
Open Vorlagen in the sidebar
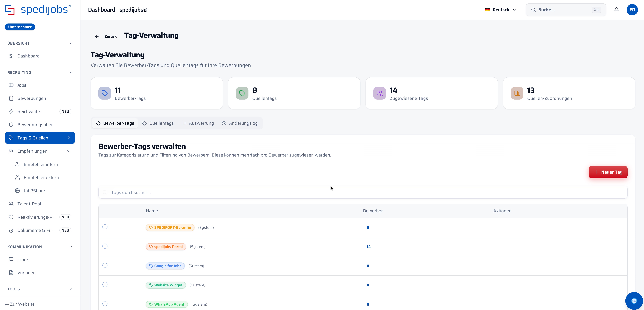[x=40, y=273]
